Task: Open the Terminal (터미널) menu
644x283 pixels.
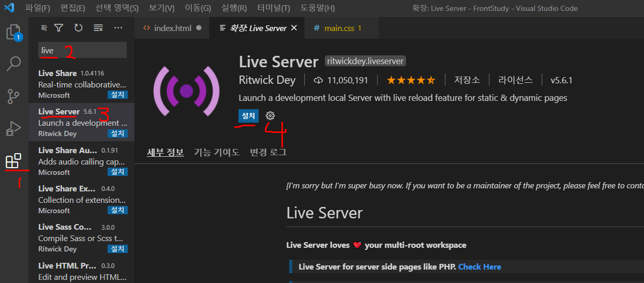Action: (x=274, y=8)
